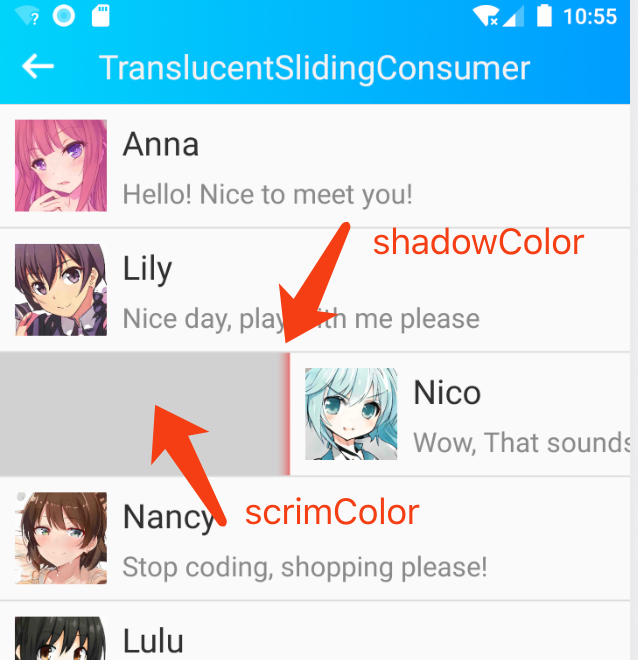Image resolution: width=638 pixels, height=660 pixels.
Task: Open Anna's pink-haired avatar
Action: (61, 165)
